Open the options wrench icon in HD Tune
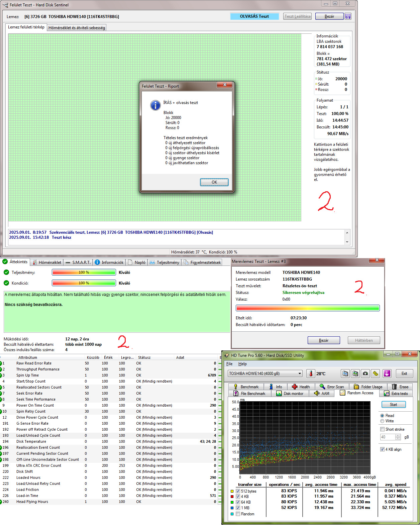420x525 pixels. coord(376,374)
